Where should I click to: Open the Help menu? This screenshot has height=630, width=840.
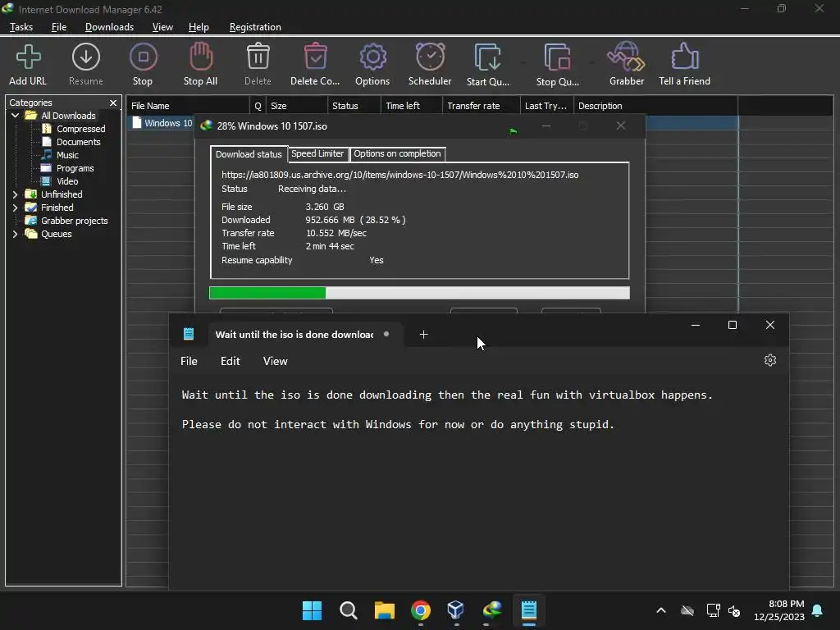coord(199,27)
